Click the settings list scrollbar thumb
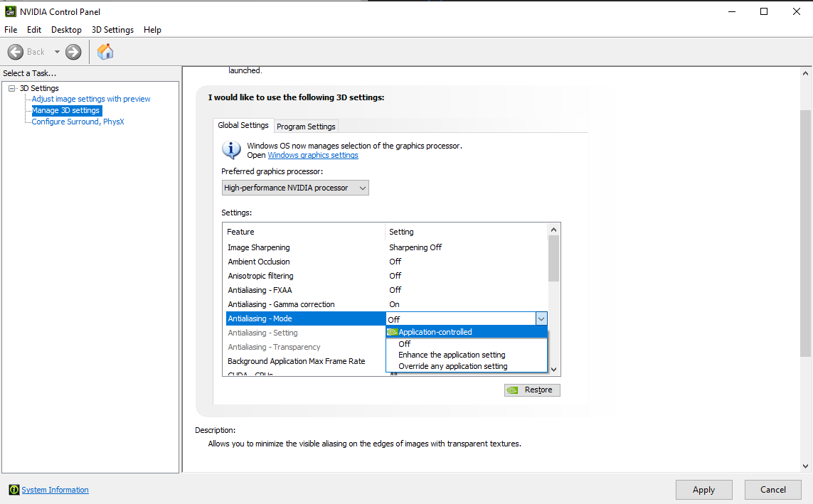The image size is (813, 504). [554, 259]
